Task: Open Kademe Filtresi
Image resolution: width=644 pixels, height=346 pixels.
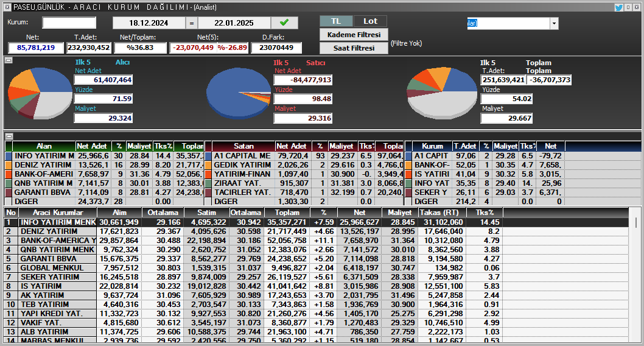Action: click(354, 35)
